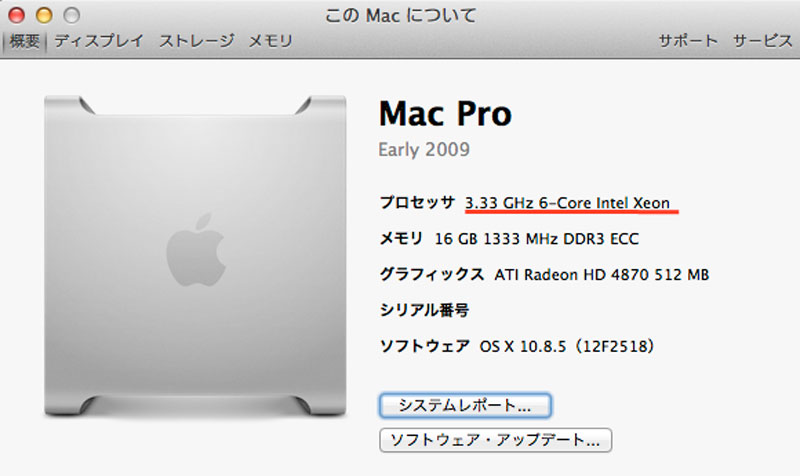Close the About This Mac window
This screenshot has height=476, width=800.
[16, 15]
